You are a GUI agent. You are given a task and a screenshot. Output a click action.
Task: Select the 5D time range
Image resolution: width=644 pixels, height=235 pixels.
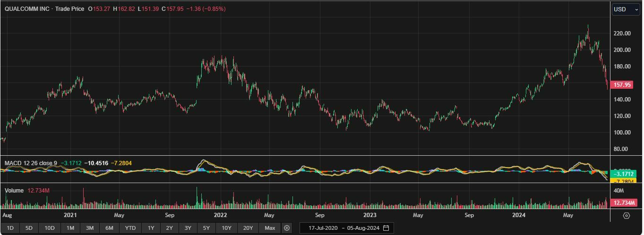click(29, 228)
